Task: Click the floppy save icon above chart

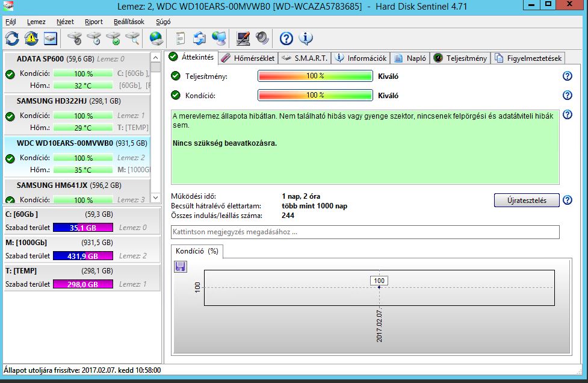Action: click(181, 267)
